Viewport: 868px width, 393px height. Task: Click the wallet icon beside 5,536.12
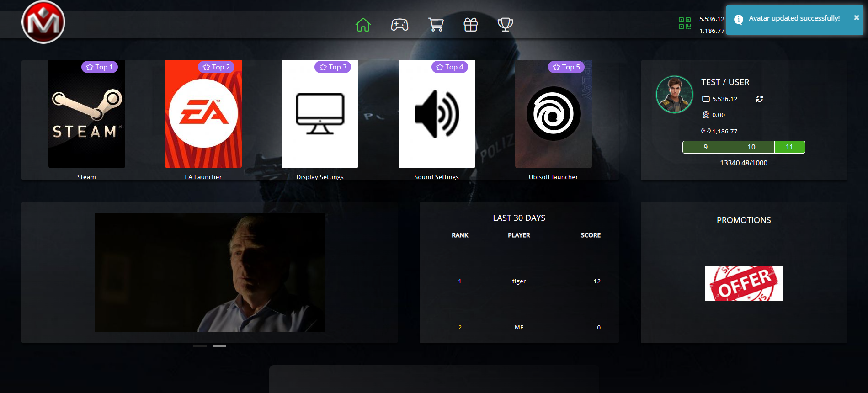click(x=706, y=99)
